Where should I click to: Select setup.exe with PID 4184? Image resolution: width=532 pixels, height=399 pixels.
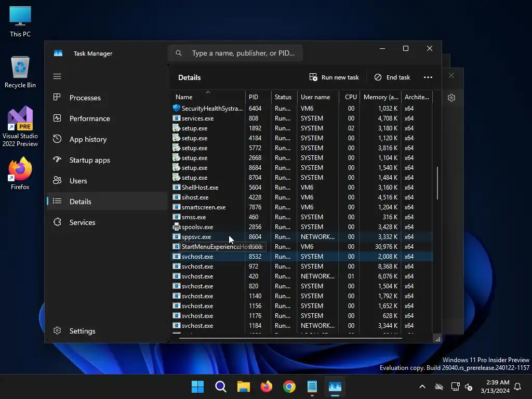point(301,138)
